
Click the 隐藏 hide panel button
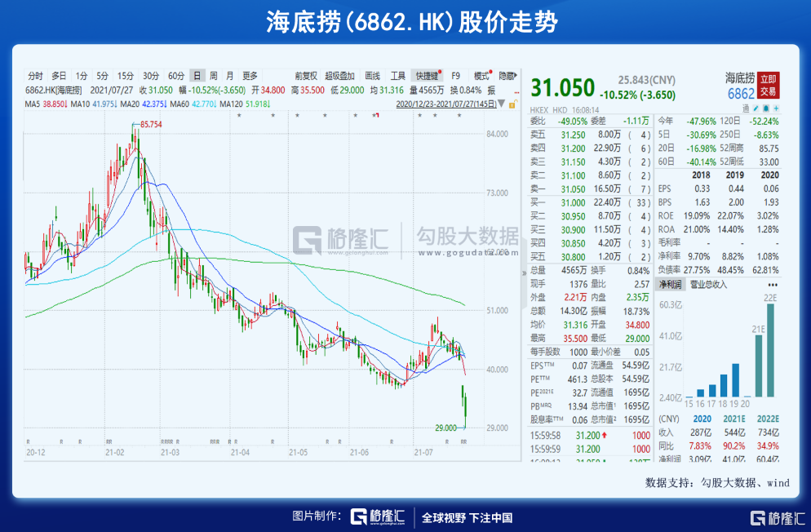coord(507,76)
